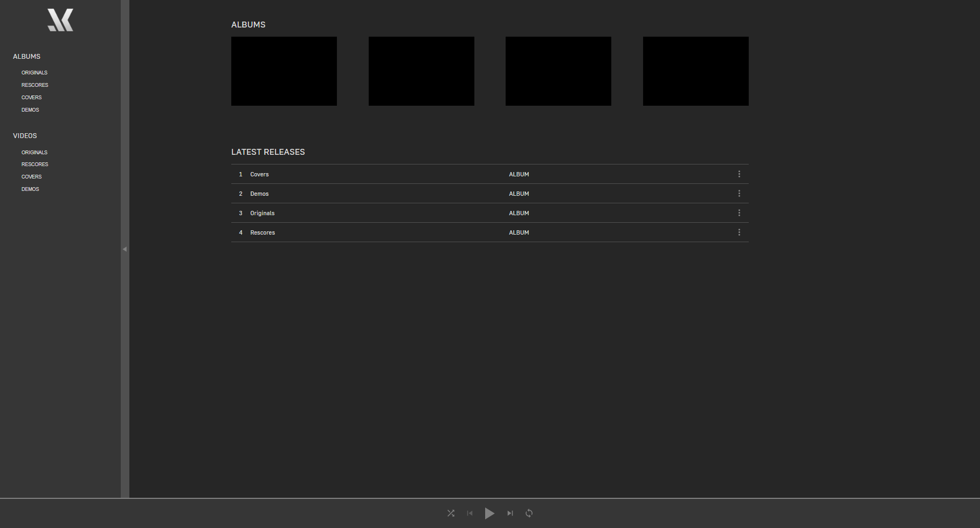The height and width of the screenshot is (528, 980).
Task: Click the ALBUM label in Originals row
Action: [x=519, y=214]
